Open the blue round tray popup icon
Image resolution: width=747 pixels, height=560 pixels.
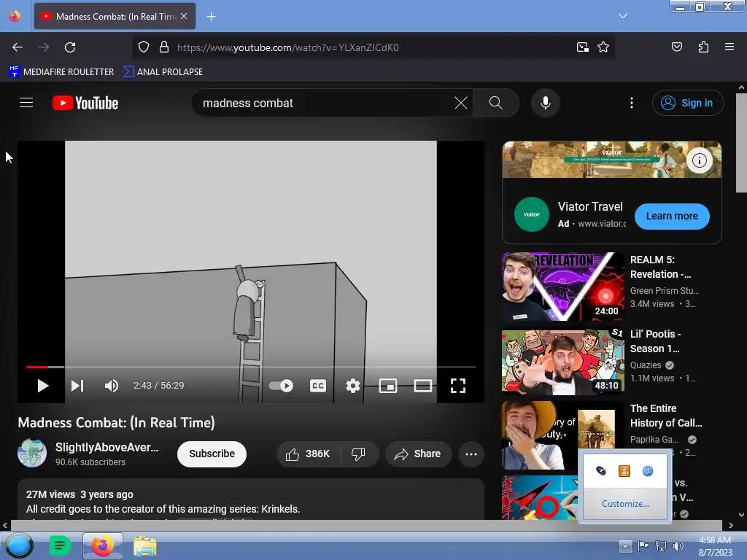(x=648, y=471)
